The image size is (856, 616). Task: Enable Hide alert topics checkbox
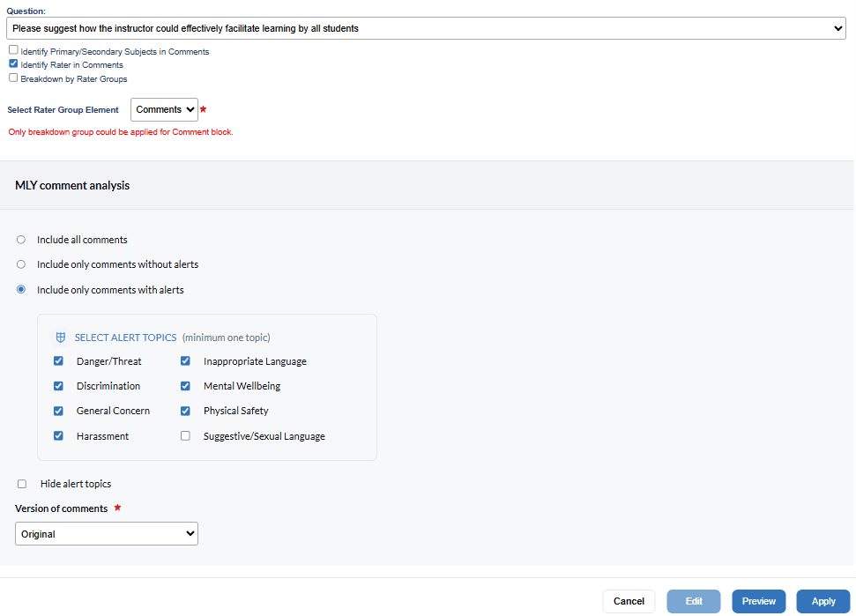[22, 484]
